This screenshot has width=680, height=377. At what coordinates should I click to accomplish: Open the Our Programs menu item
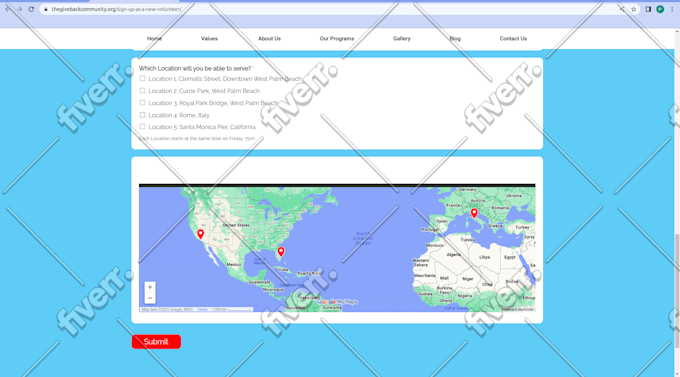(337, 39)
